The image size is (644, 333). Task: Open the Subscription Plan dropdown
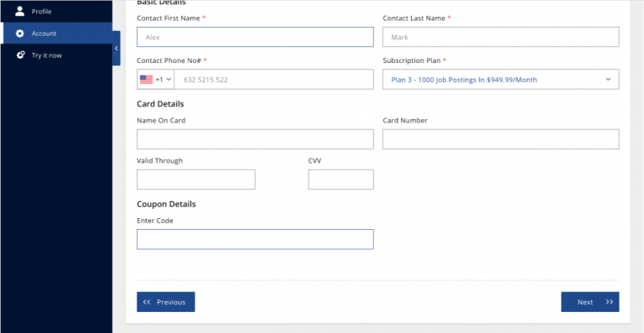click(501, 79)
